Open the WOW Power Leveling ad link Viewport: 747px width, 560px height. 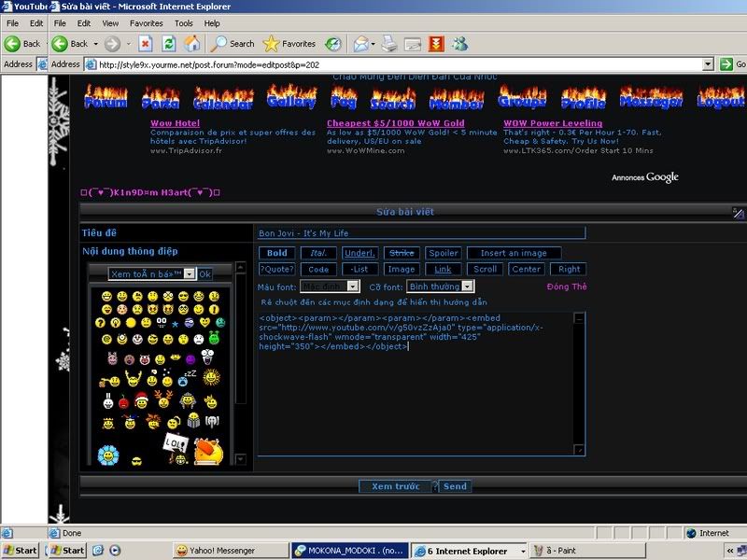pyautogui.click(x=553, y=123)
